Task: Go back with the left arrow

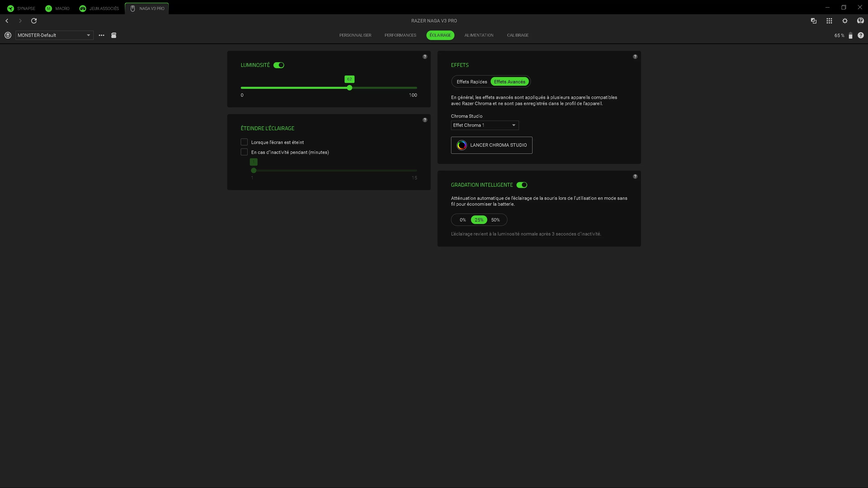Action: point(7,21)
